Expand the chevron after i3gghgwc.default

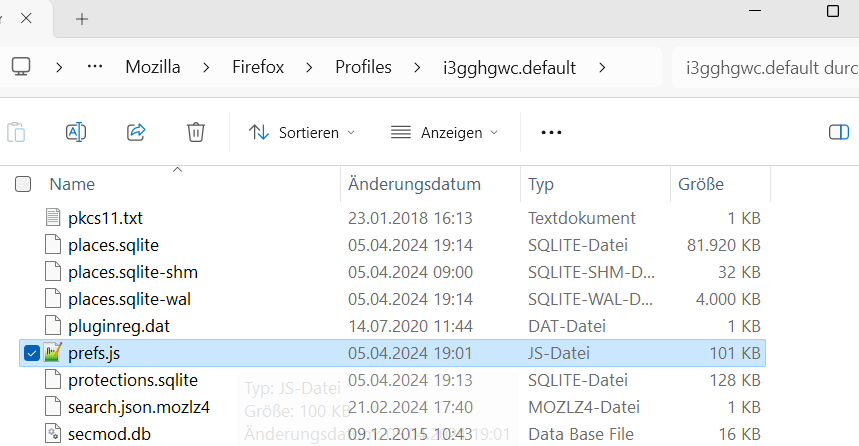pyautogui.click(x=602, y=67)
